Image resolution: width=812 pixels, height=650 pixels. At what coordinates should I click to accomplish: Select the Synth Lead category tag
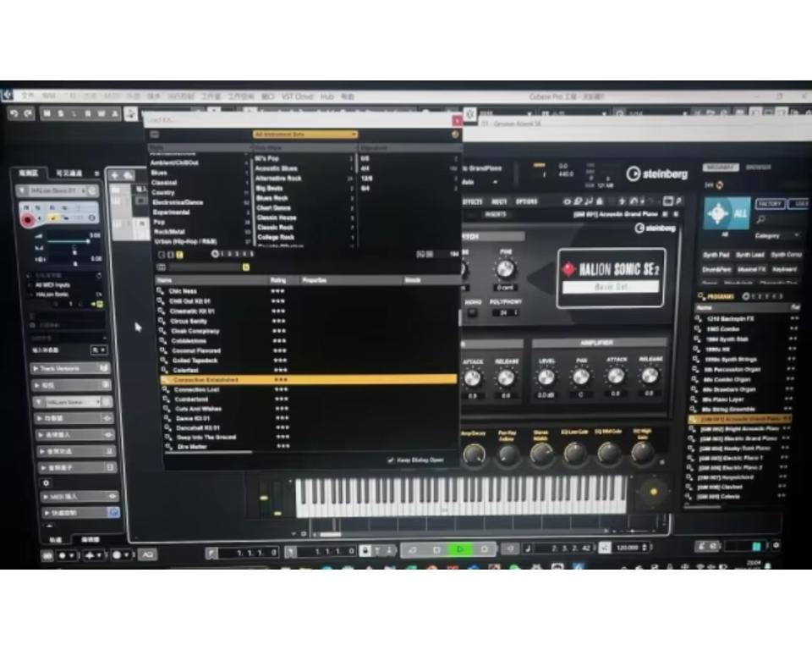pyautogui.click(x=750, y=255)
